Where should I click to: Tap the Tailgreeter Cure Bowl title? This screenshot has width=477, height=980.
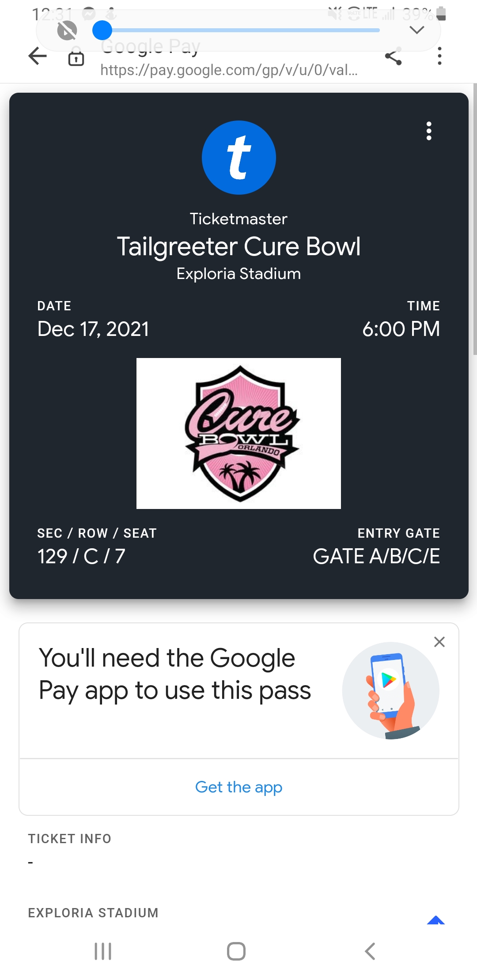coord(238,246)
